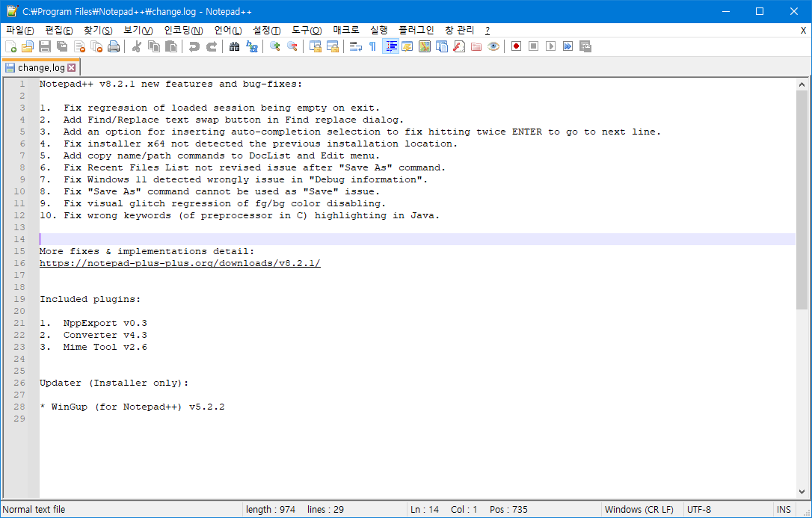Open the 플러그인 menu
Image resolution: width=812 pixels, height=518 pixels.
416,31
